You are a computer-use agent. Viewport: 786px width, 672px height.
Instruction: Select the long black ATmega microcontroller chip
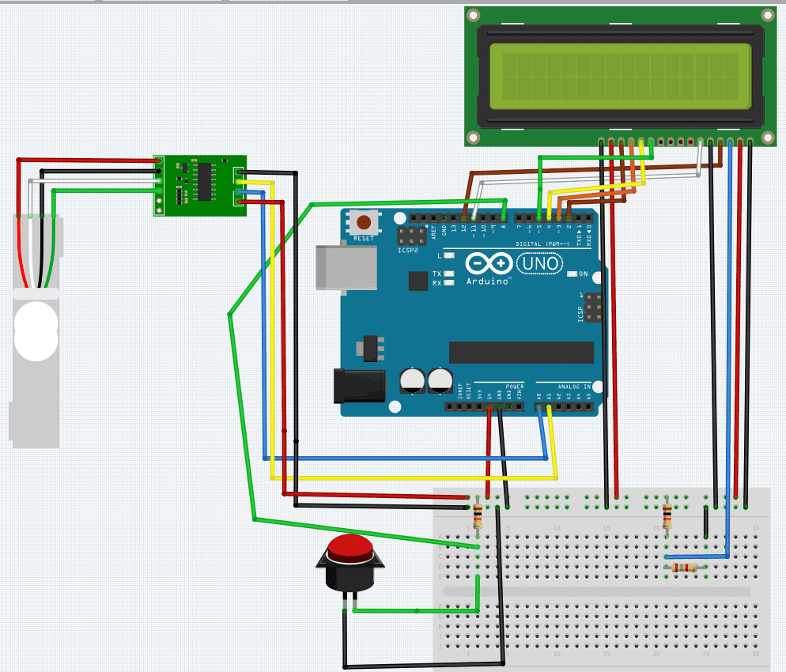pos(520,353)
